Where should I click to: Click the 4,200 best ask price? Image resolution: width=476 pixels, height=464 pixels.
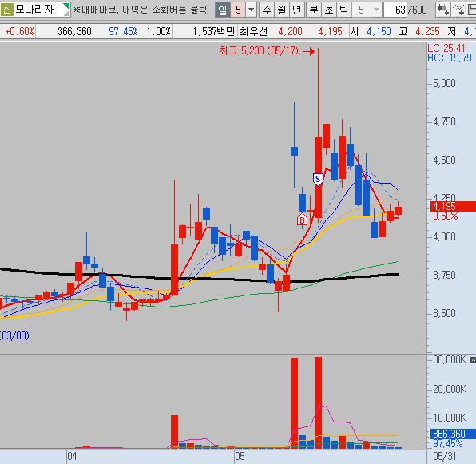pos(290,31)
